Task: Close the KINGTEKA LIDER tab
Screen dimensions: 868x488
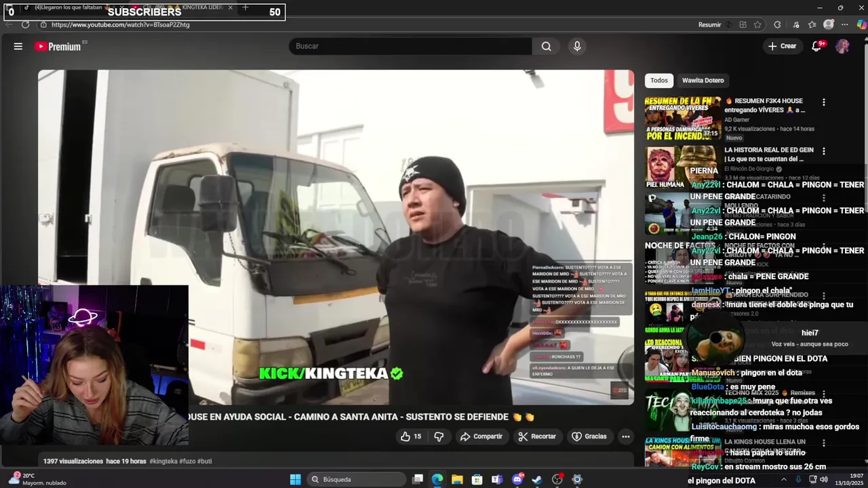Action: (231, 7)
